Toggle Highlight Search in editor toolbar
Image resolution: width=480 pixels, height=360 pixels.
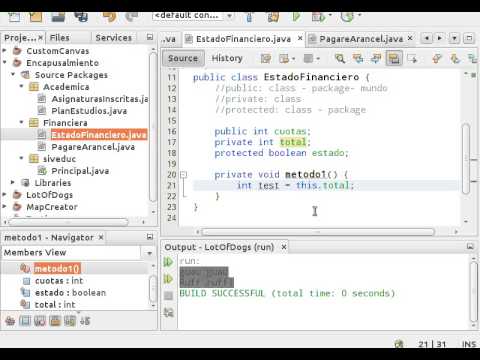[394, 59]
